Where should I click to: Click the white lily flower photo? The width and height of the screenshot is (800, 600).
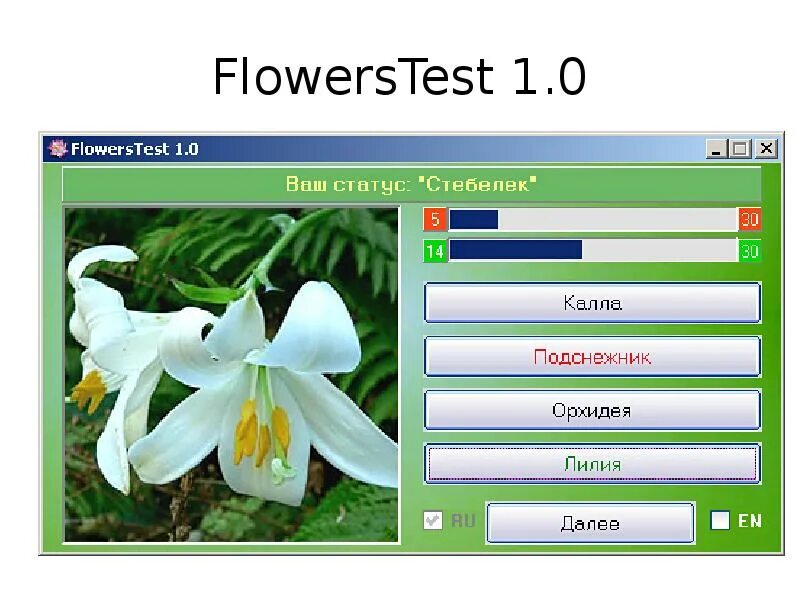pyautogui.click(x=231, y=374)
